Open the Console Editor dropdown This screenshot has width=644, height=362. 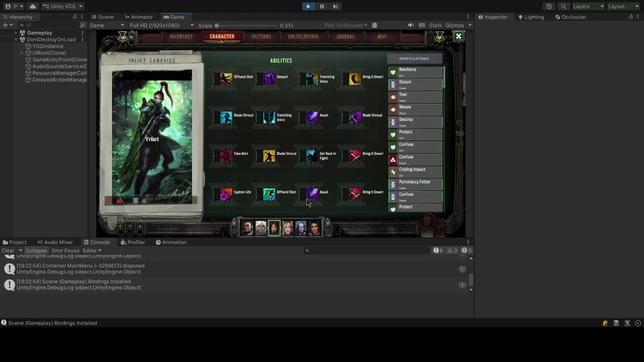tap(92, 250)
